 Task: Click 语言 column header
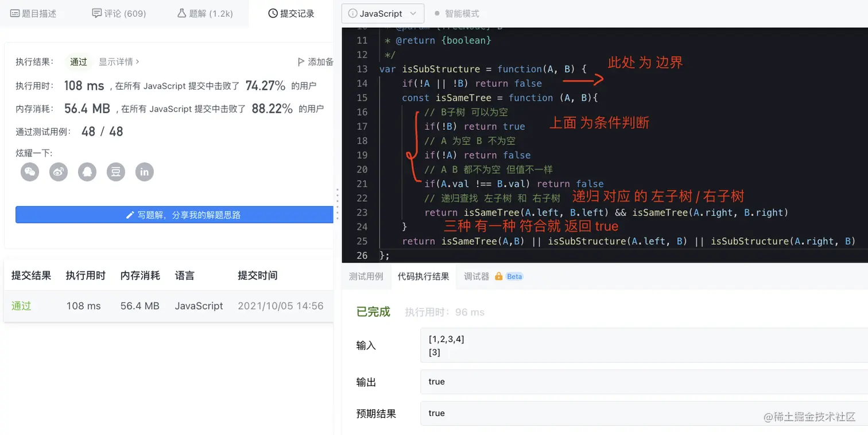(x=185, y=276)
